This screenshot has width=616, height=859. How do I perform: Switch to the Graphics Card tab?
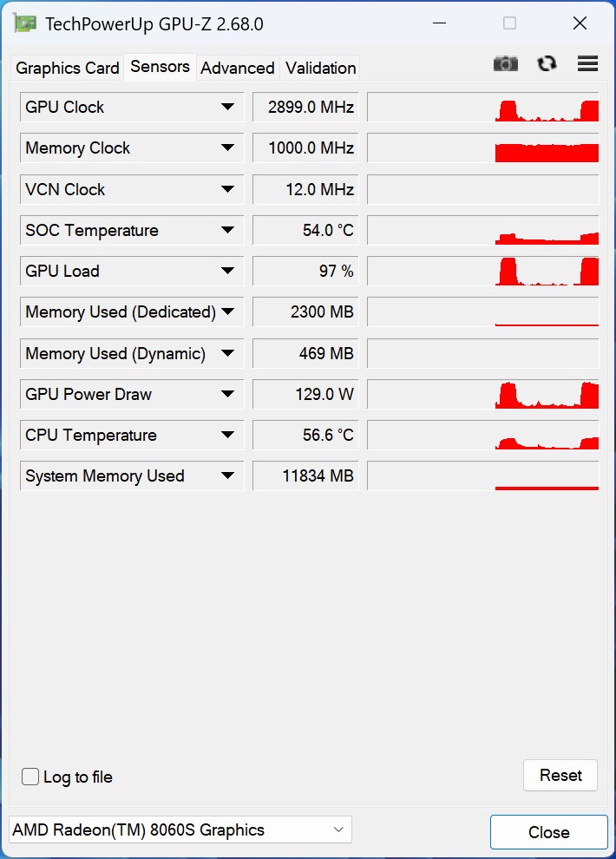[68, 68]
